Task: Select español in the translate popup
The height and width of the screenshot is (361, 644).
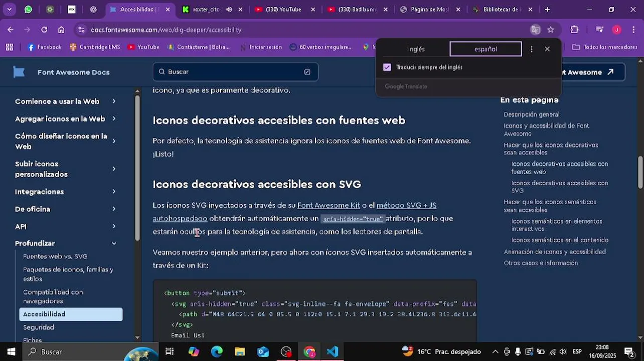Action: point(486,49)
